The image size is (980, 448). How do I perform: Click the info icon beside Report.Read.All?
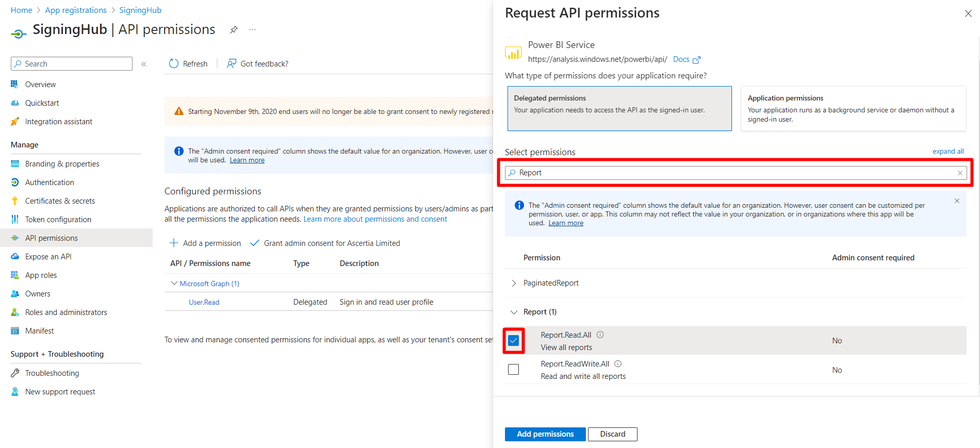click(600, 335)
